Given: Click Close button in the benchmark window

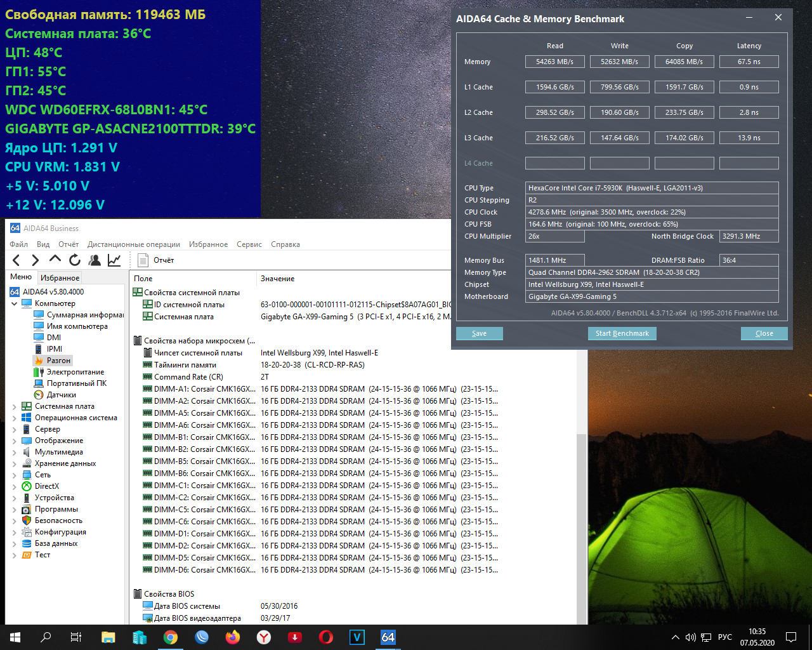Looking at the screenshot, I should 764,333.
